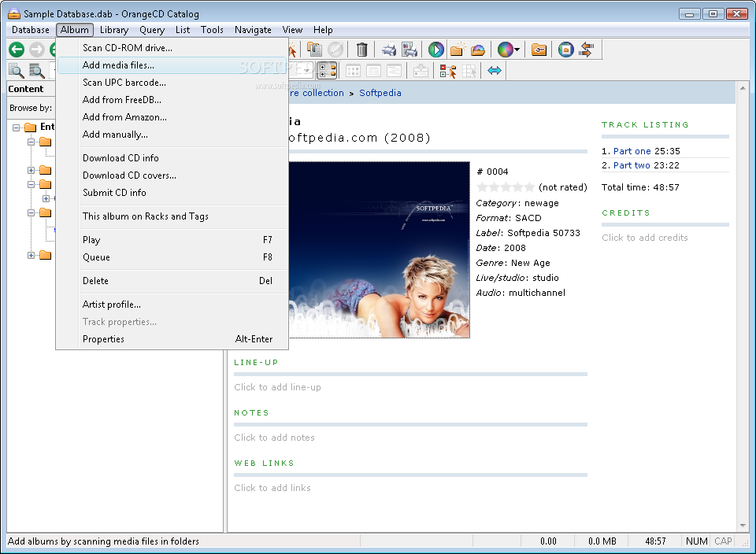
Task: Click the copy/paste clipboard toolbar icon
Action: [x=314, y=50]
